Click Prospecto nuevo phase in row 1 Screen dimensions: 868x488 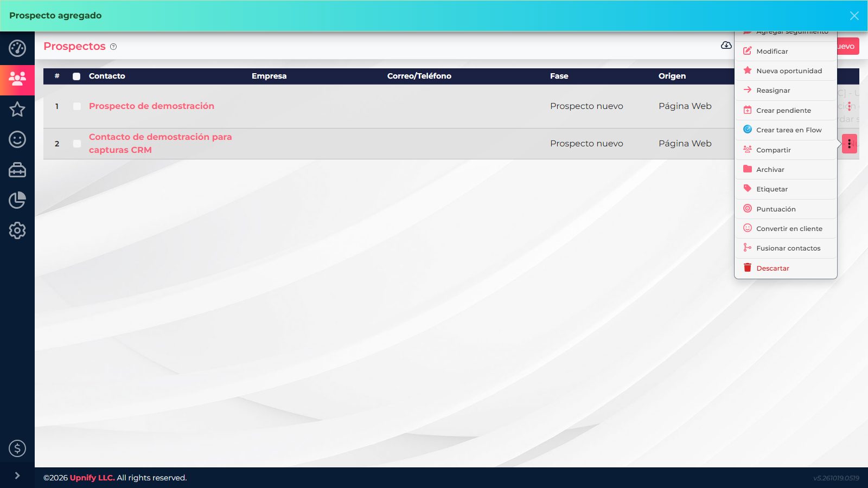pos(586,106)
